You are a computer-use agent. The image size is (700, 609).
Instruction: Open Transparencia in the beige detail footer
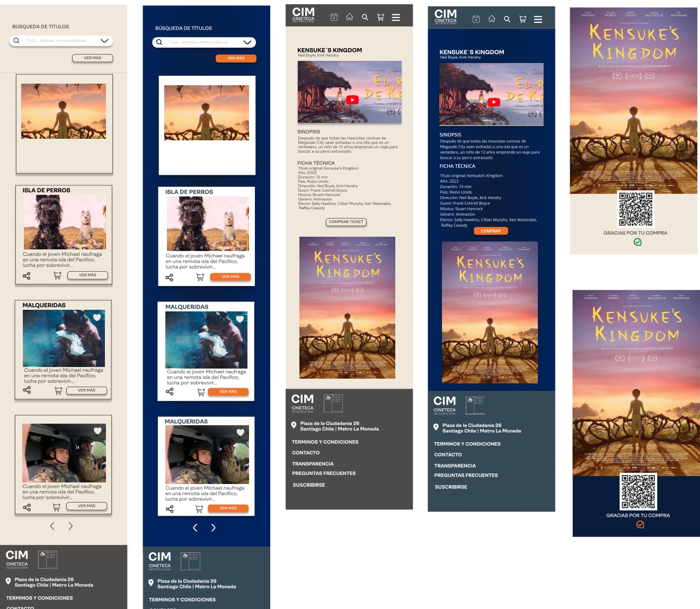[x=313, y=464]
